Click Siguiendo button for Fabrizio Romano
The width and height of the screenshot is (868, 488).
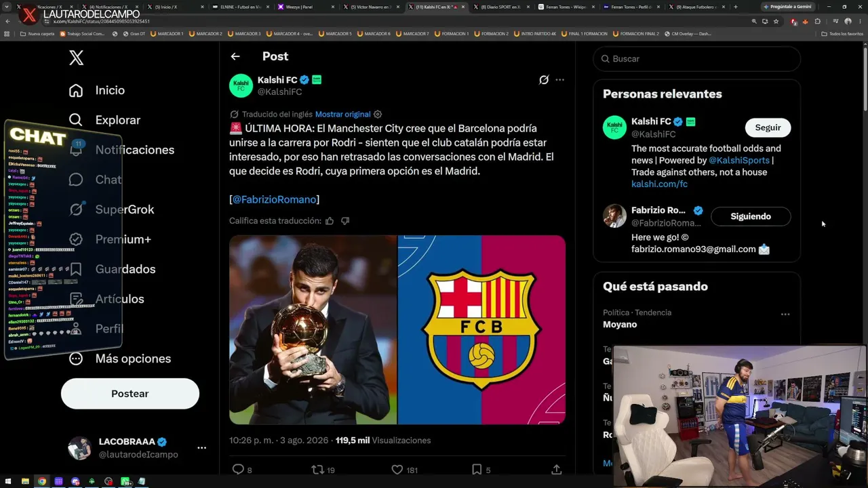pyautogui.click(x=751, y=217)
